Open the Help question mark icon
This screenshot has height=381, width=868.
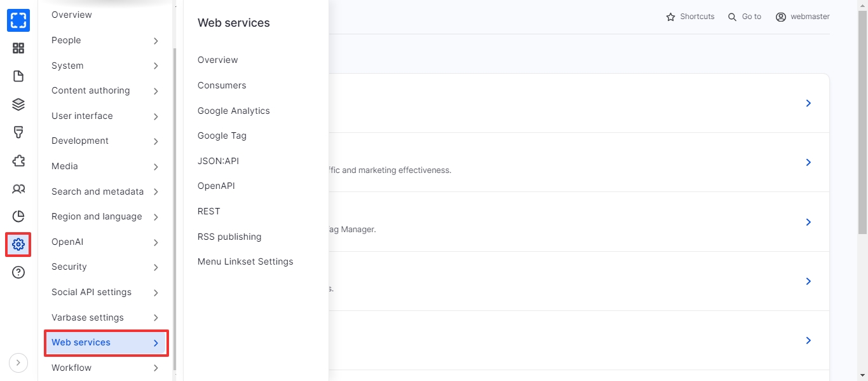[18, 273]
